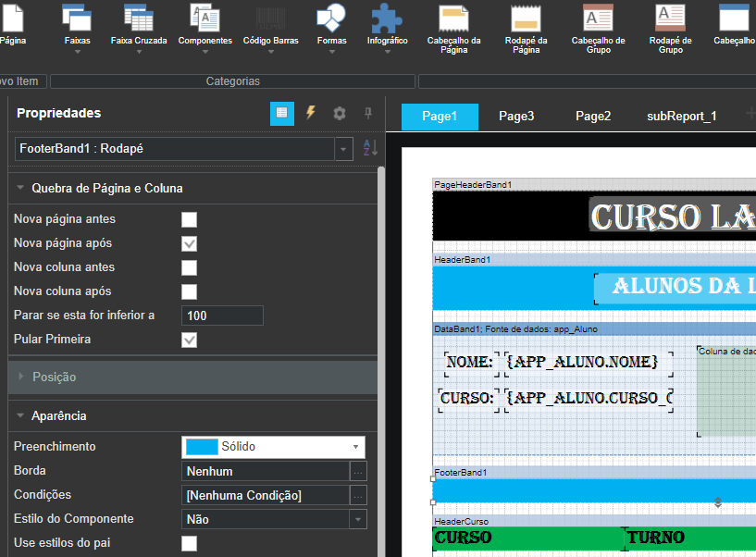Open Estilo do Componente dropdown
Viewport: 756px width, 557px height.
pos(358,519)
